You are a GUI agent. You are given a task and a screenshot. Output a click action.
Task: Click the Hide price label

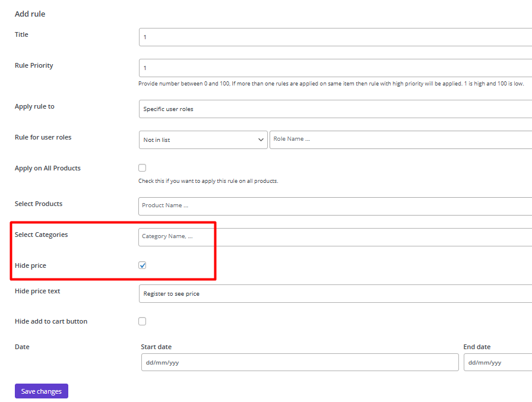pos(30,265)
